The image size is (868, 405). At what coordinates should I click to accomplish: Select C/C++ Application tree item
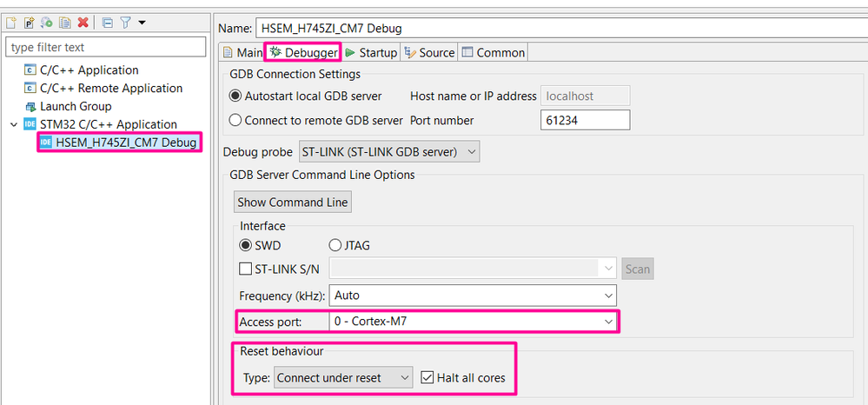pyautogui.click(x=89, y=70)
